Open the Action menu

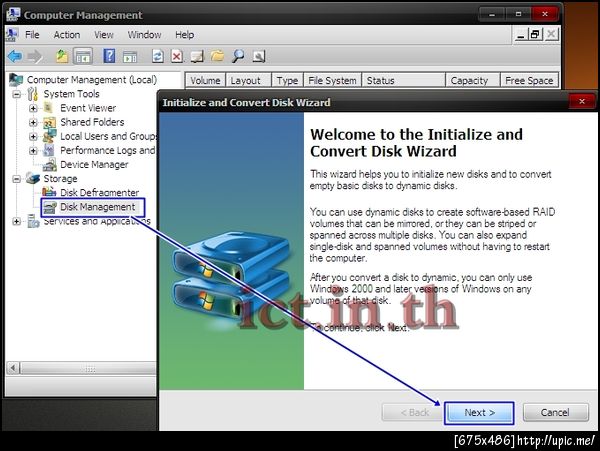tap(67, 35)
